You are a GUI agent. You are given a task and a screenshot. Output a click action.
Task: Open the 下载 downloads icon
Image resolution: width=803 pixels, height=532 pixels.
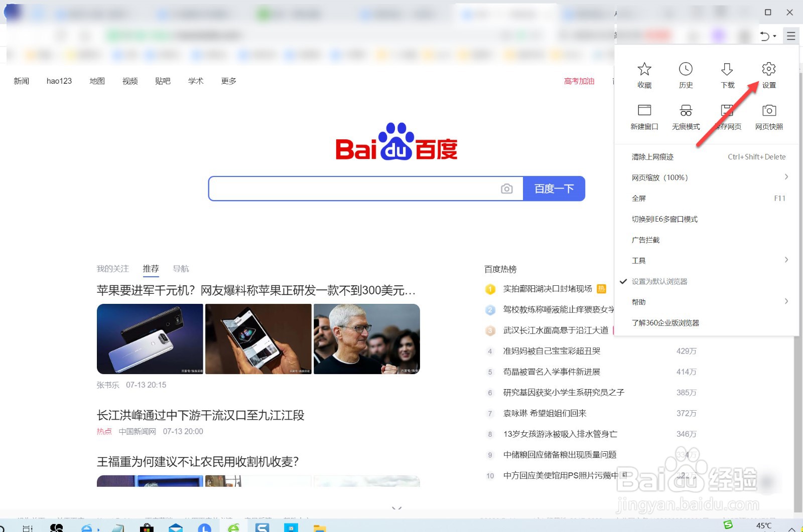(x=727, y=75)
